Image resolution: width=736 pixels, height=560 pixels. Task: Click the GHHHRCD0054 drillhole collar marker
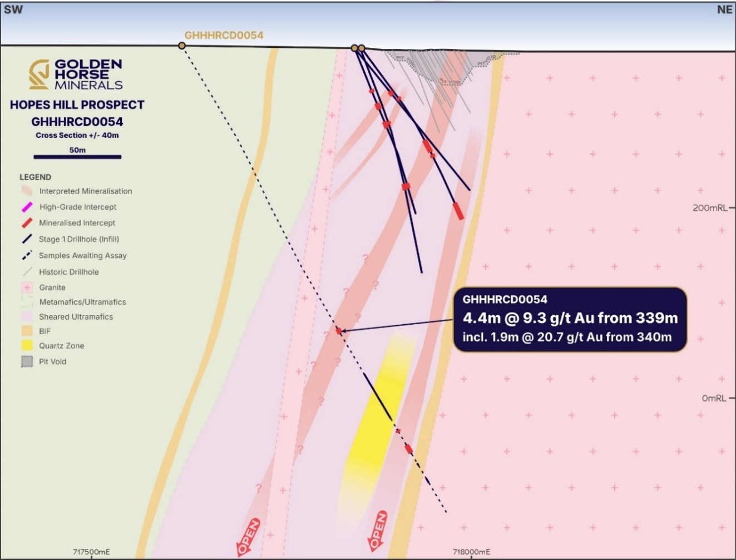(182, 45)
